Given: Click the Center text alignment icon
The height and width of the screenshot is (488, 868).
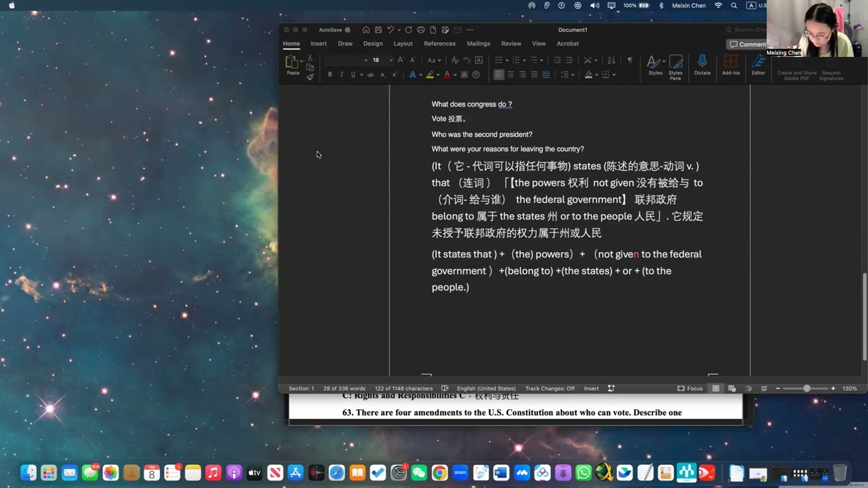Looking at the screenshot, I should click(511, 75).
